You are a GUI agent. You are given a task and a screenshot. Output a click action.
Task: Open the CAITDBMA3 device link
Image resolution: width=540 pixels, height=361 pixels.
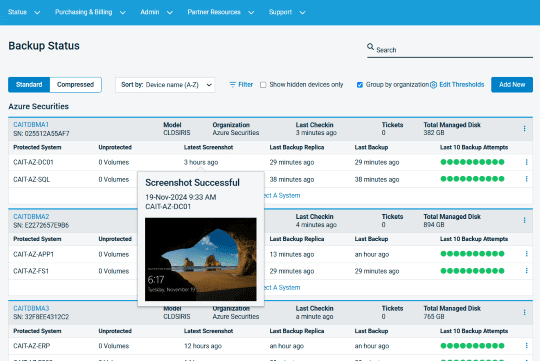(x=31, y=308)
